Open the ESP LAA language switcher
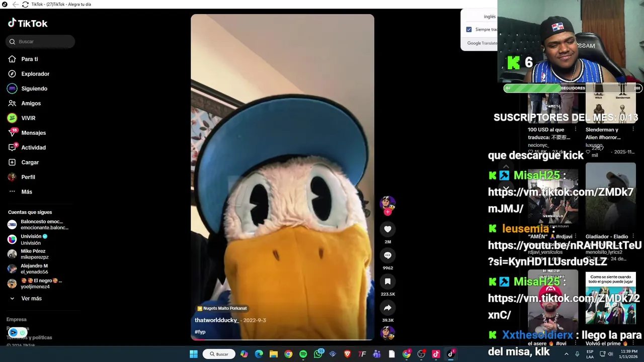644x362 pixels. pos(590,354)
